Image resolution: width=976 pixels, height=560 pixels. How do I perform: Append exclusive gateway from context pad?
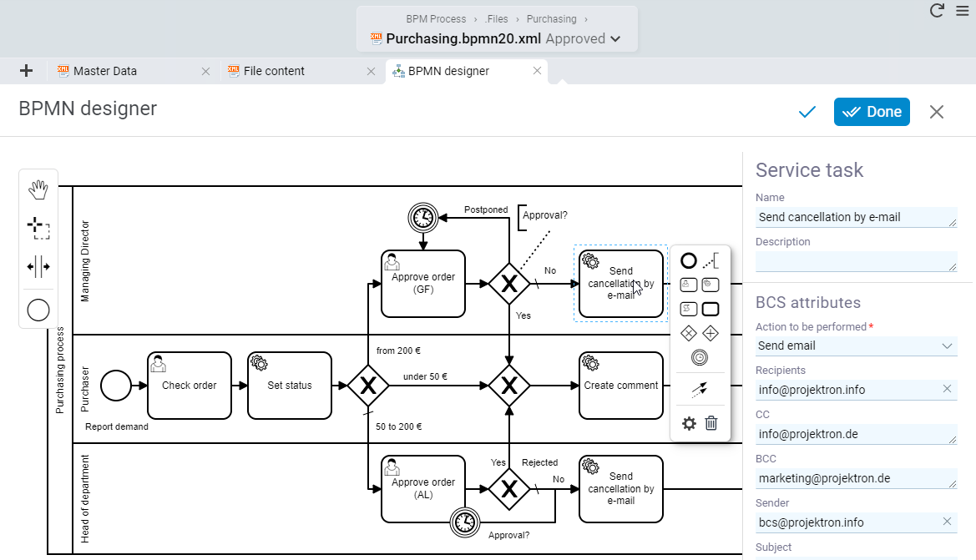click(689, 334)
